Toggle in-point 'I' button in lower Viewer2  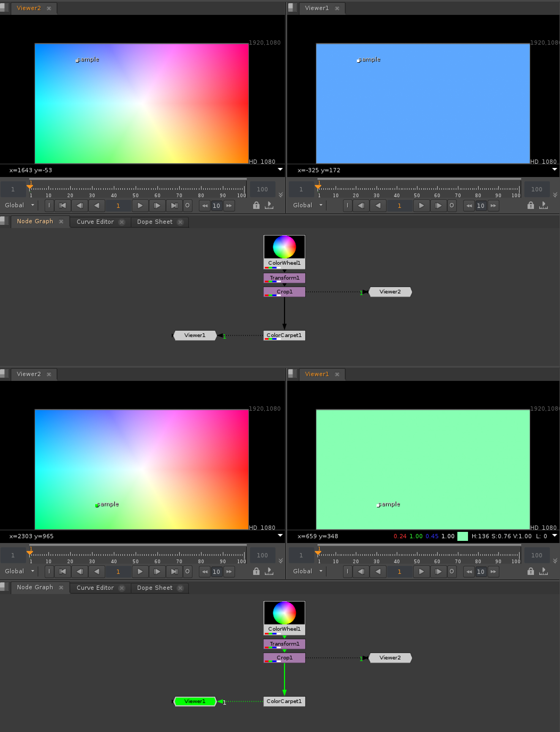coord(49,572)
